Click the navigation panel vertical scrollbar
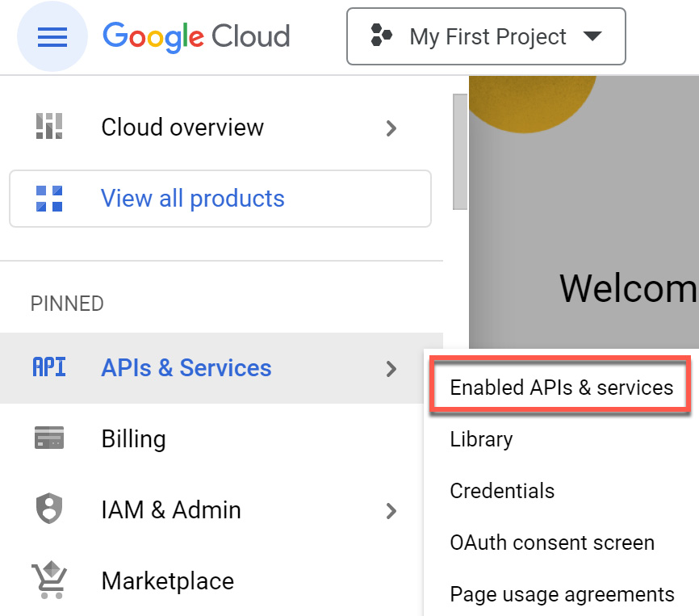The image size is (699, 616). click(459, 152)
